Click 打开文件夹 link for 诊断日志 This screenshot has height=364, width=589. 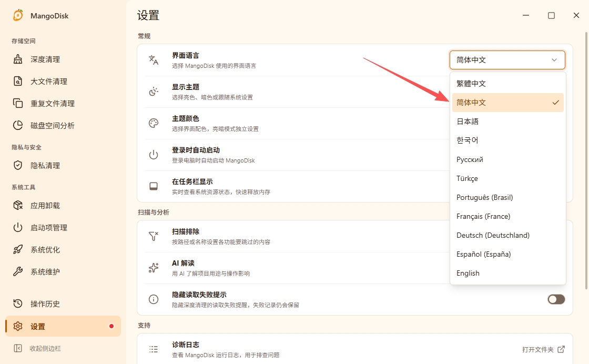click(543, 349)
